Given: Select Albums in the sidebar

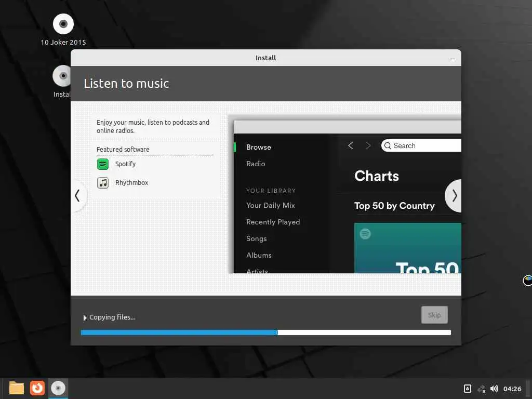Looking at the screenshot, I should [259, 255].
